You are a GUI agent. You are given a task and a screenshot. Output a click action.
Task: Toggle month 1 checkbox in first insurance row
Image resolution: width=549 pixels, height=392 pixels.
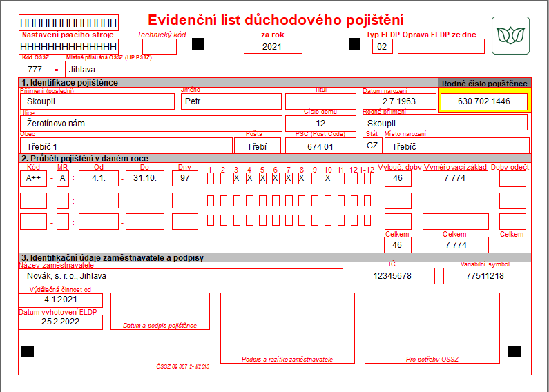click(x=211, y=179)
